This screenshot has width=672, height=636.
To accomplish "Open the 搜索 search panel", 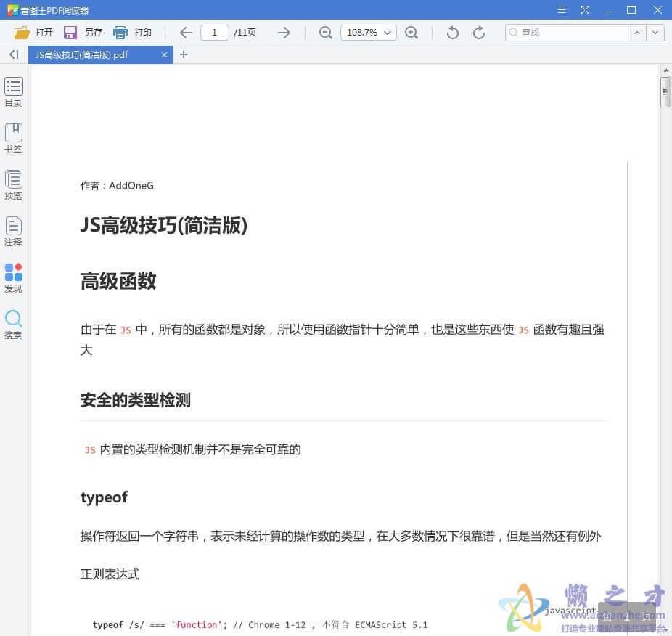I will click(x=13, y=323).
